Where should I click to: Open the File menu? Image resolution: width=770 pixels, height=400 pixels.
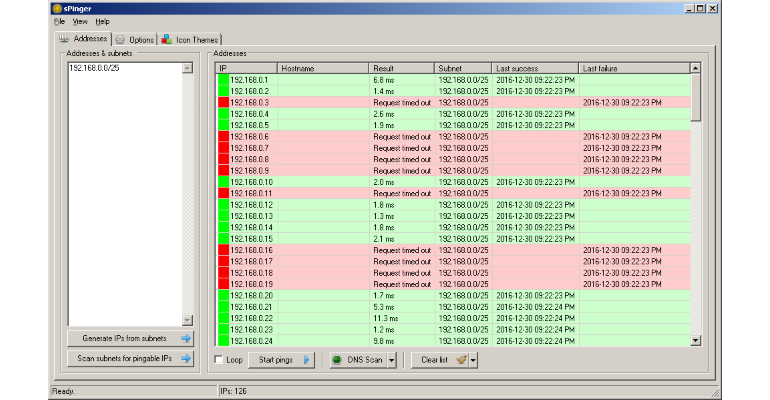click(x=59, y=22)
